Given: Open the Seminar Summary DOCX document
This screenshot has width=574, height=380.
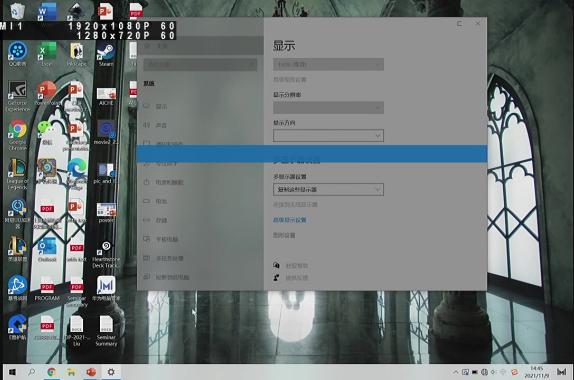Looking at the screenshot, I should point(106,331).
